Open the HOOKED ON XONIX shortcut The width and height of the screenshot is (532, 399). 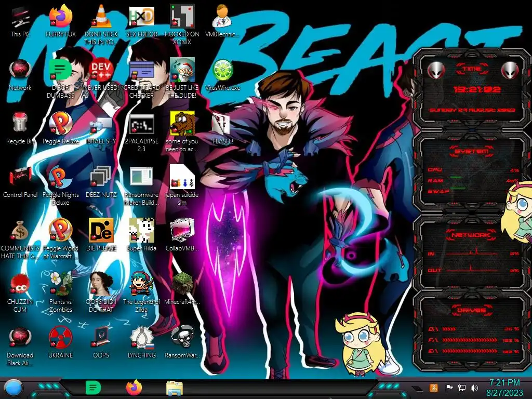click(x=182, y=24)
